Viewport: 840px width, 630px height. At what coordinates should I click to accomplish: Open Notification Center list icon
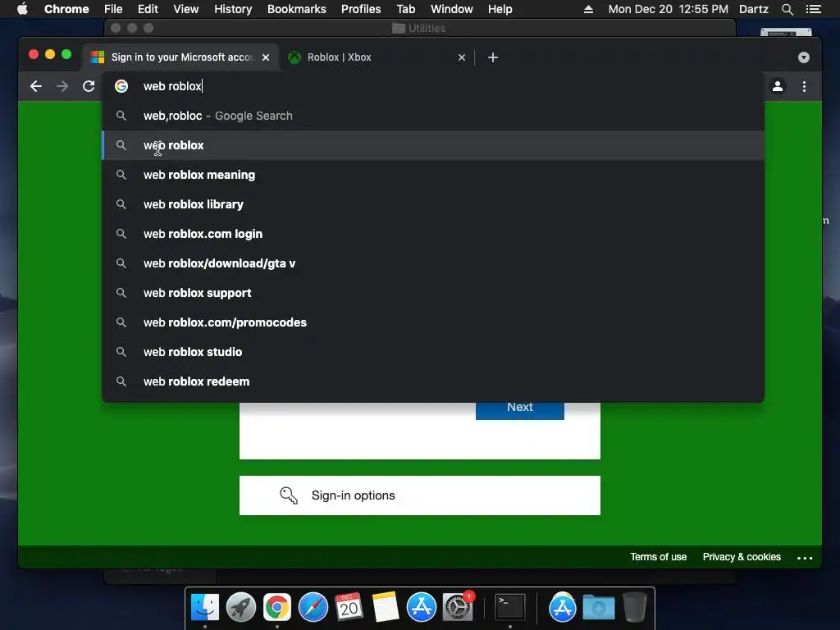(x=813, y=9)
